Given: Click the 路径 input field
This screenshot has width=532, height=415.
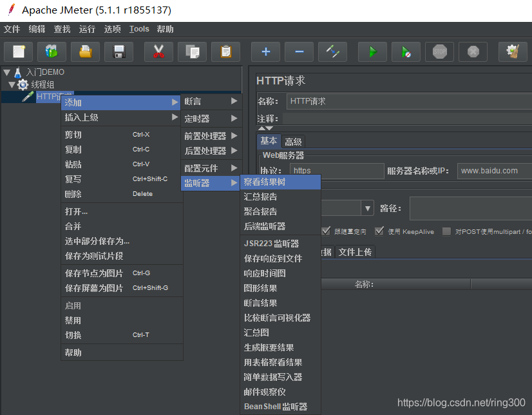Looking at the screenshot, I should coord(471,208).
